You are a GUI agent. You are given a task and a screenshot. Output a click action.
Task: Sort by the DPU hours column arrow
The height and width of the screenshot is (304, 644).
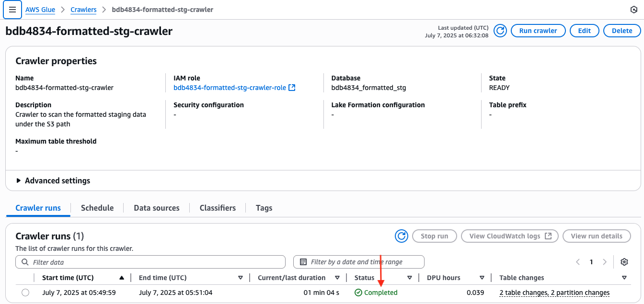pos(482,278)
